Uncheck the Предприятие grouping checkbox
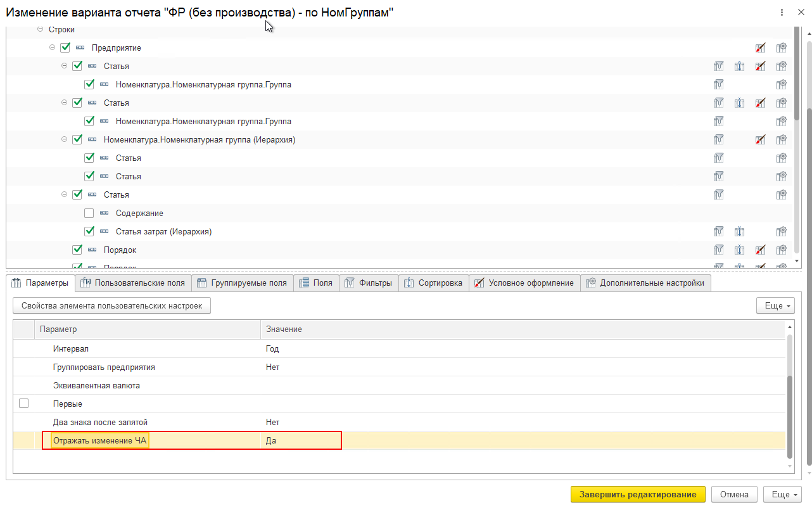Image resolution: width=812 pixels, height=510 pixels. pos(65,48)
